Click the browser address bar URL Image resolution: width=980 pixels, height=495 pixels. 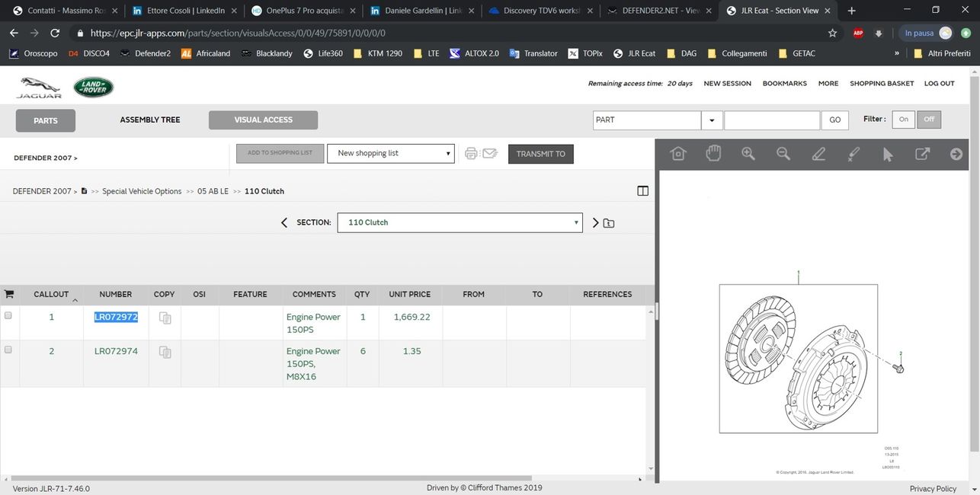(238, 34)
